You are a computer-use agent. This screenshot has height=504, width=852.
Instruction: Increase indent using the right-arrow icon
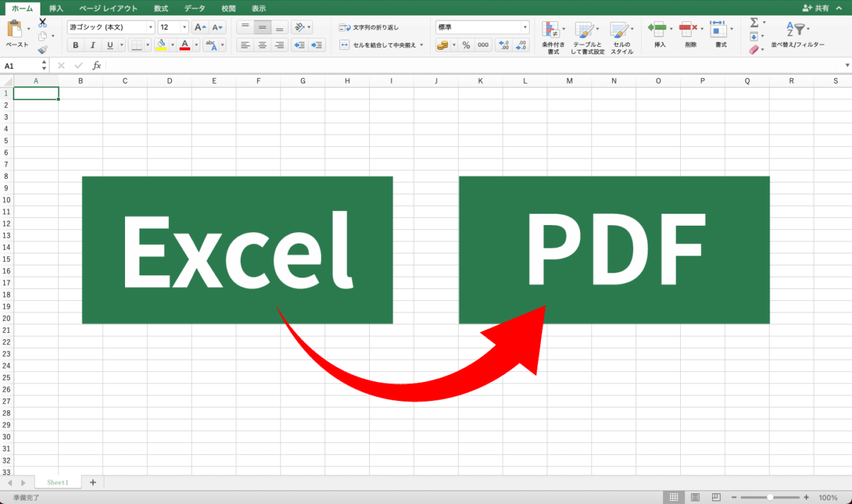point(317,45)
